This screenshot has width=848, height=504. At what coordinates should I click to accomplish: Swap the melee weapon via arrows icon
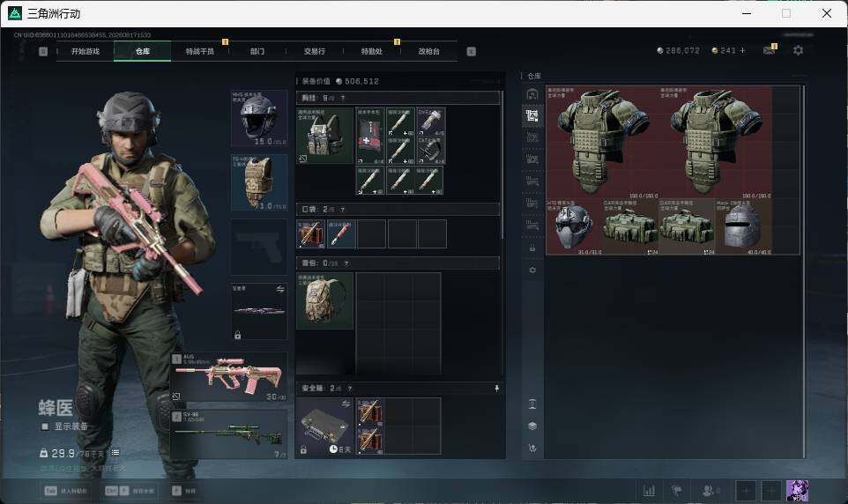click(x=280, y=289)
